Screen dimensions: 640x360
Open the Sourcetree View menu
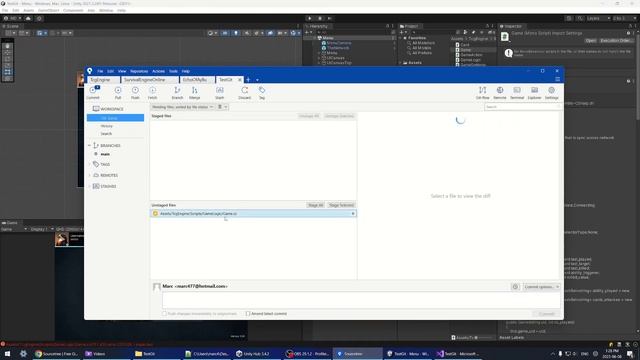pos(122,71)
